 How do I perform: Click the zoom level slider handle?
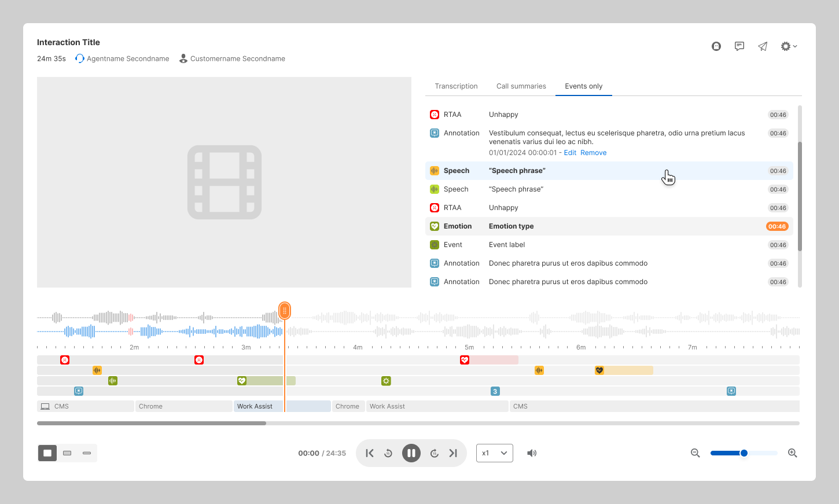(x=744, y=453)
